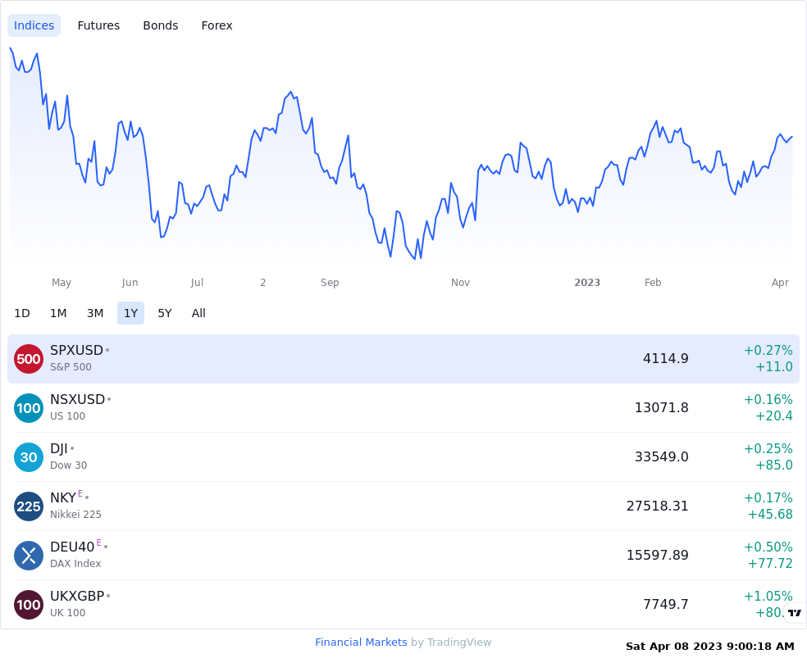Click the May label on chart axis
The width and height of the screenshot is (807, 672).
[62, 282]
